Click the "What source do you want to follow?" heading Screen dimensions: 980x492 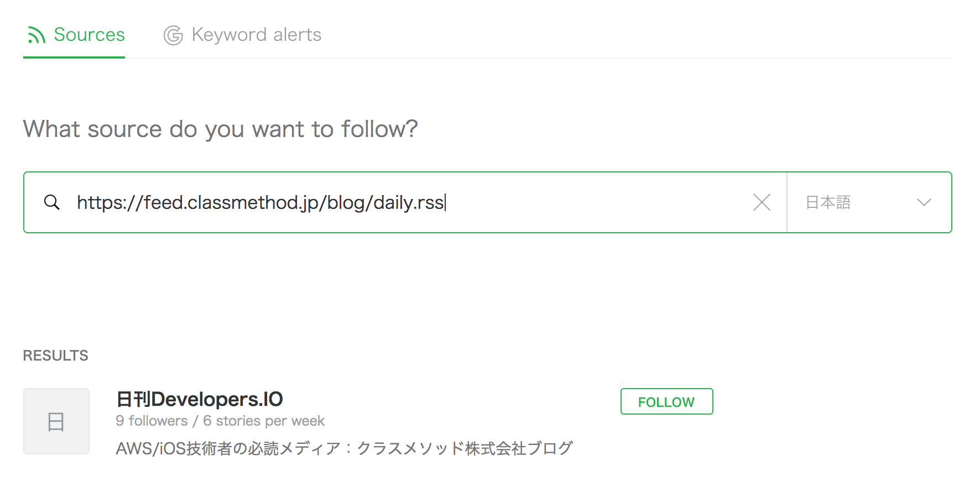point(220,129)
